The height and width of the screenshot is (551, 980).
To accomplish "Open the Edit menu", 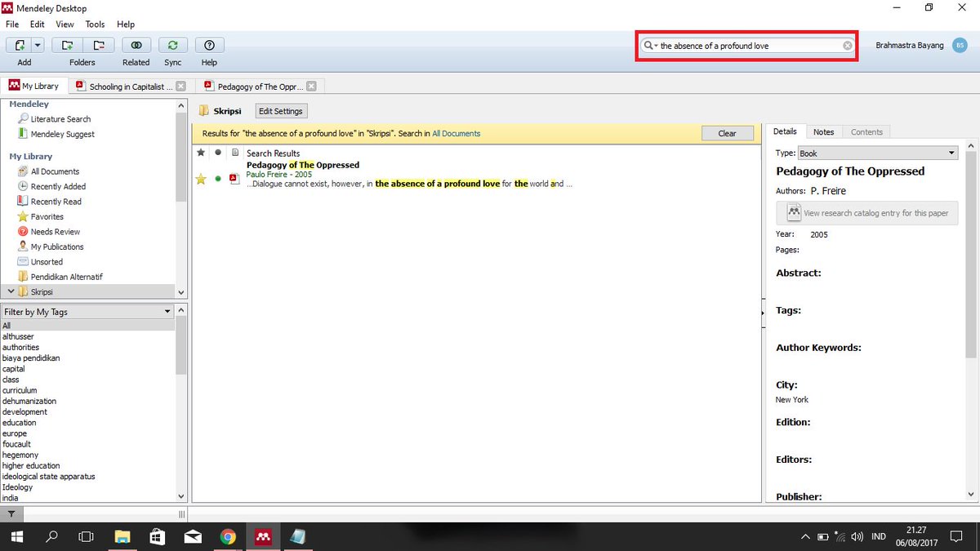I will point(38,24).
